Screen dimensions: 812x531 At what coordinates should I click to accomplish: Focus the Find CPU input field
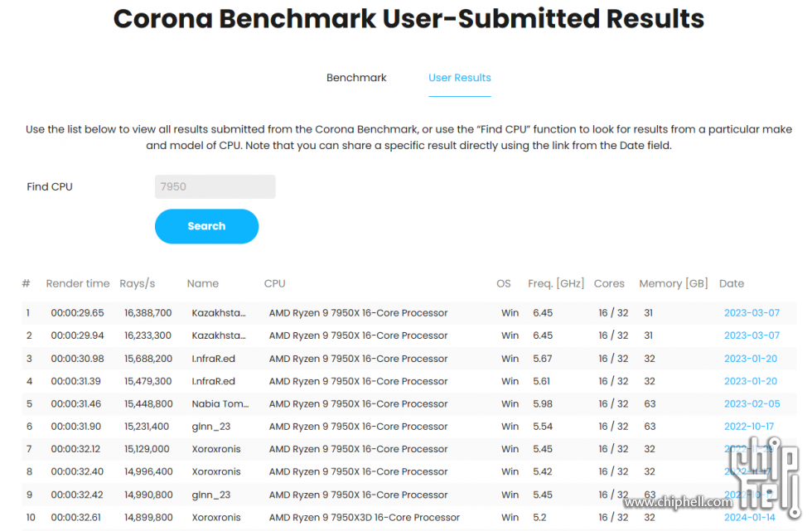(215, 187)
